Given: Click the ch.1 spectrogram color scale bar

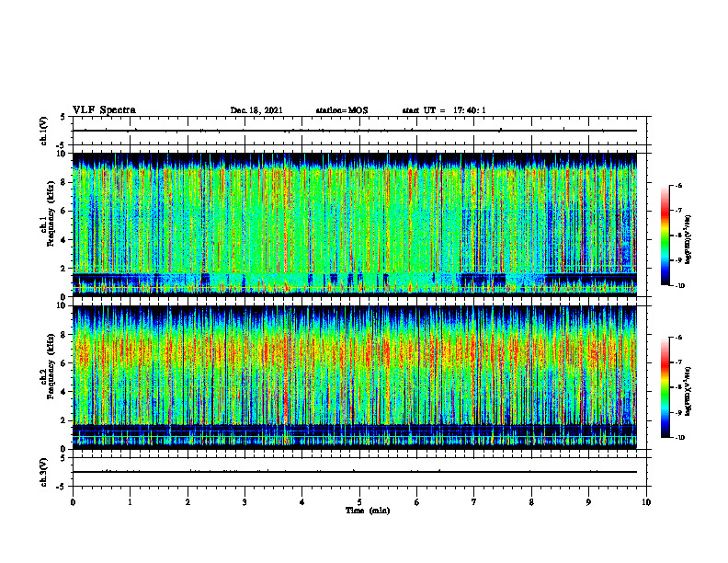Looking at the screenshot, I should click(665, 236).
